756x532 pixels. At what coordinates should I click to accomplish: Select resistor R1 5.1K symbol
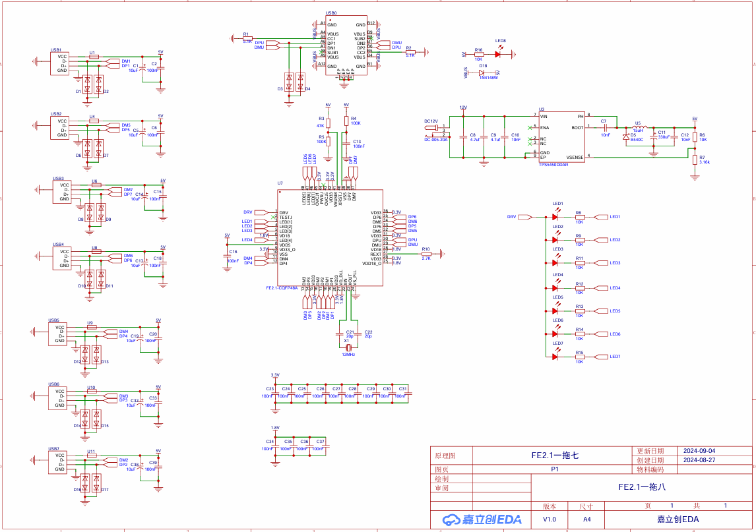click(247, 38)
